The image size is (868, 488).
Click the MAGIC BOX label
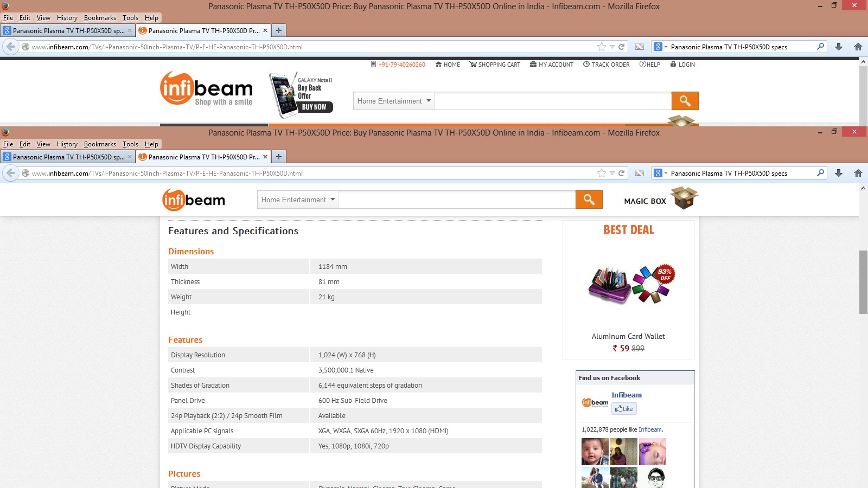(645, 201)
